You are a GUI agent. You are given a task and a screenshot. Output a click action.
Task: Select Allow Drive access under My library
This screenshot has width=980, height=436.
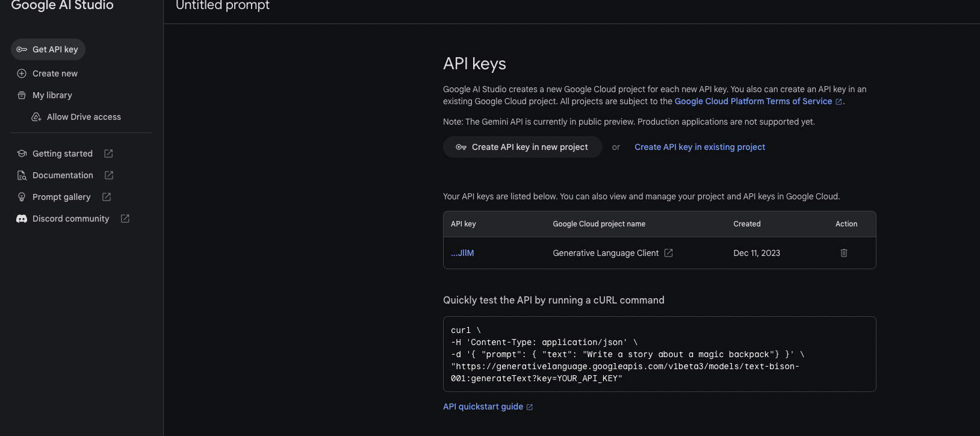tap(84, 117)
